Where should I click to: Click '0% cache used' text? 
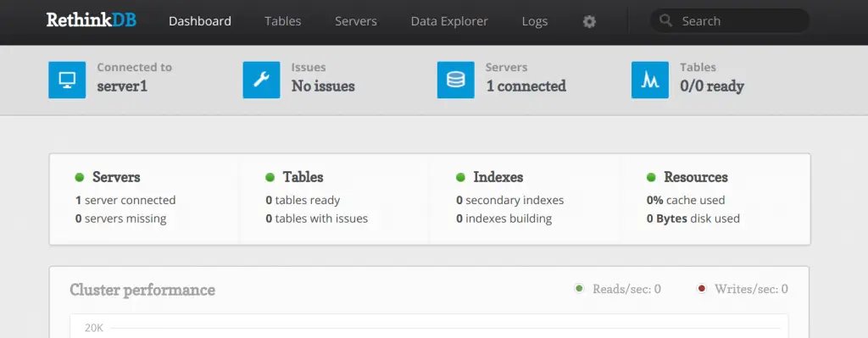point(686,200)
